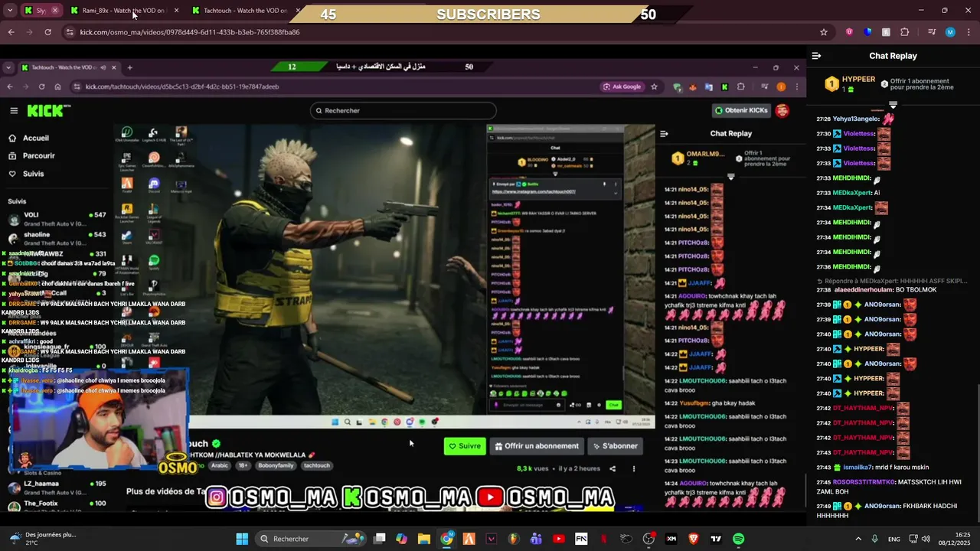Open File Explorer from the taskbar

424,539
